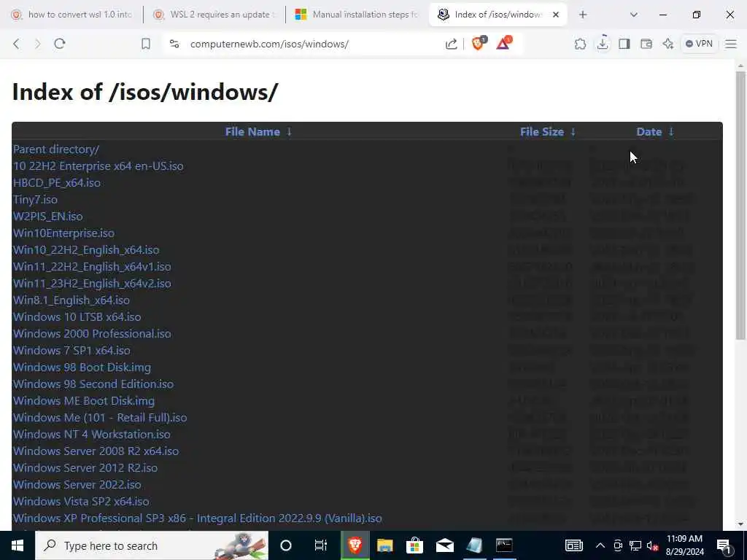Open Windows 98 Boot Disk.img link
747x560 pixels.
click(82, 367)
